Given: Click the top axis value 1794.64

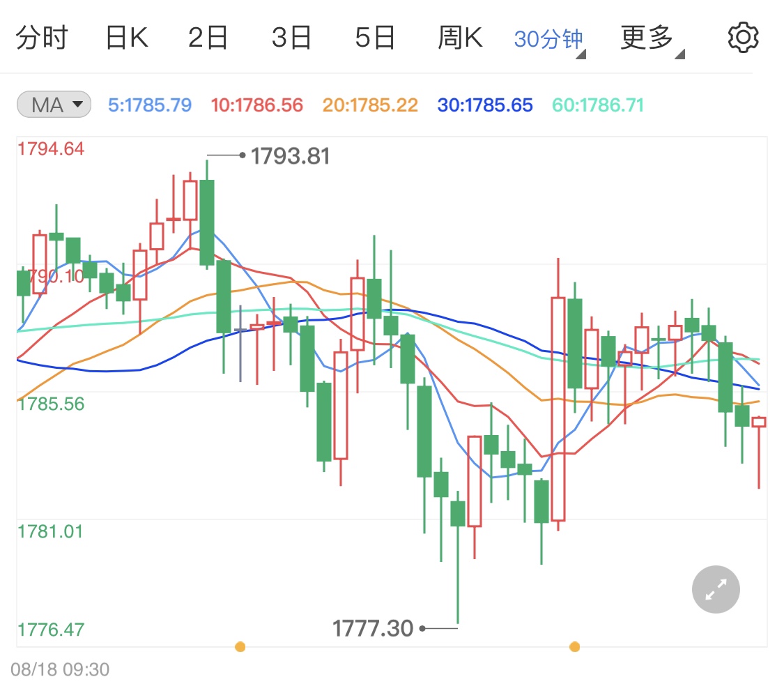Looking at the screenshot, I should point(51,148).
